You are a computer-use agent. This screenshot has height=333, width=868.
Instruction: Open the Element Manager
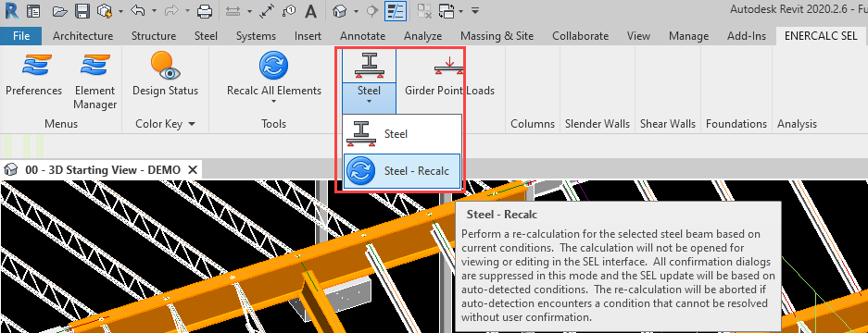click(95, 80)
